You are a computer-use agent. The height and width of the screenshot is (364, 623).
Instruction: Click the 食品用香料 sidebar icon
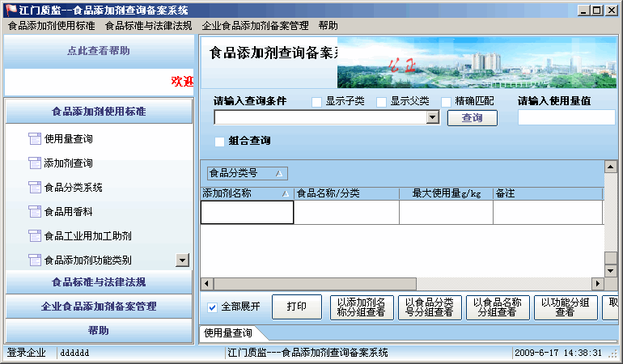point(34,212)
